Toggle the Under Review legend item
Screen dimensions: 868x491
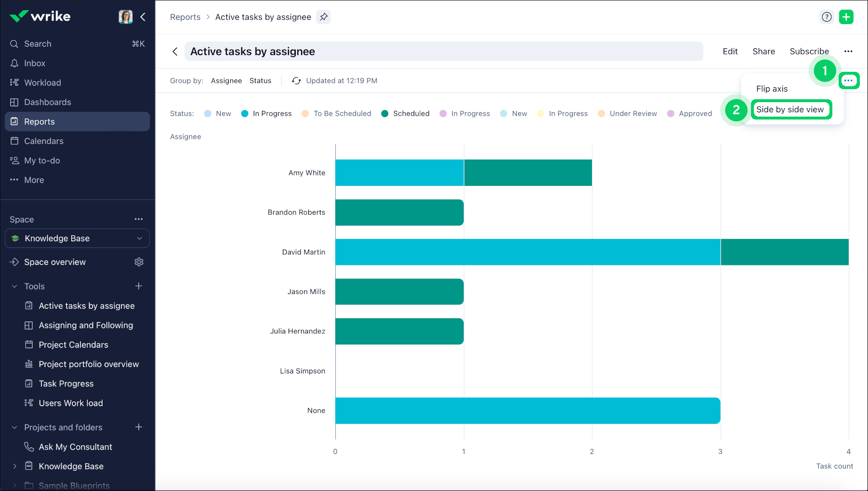(x=628, y=114)
